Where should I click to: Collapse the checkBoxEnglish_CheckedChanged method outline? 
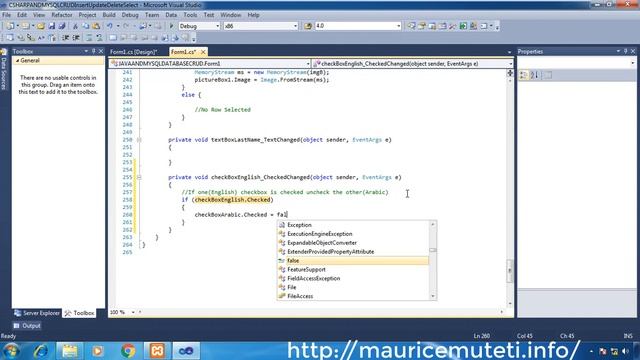coord(139,177)
